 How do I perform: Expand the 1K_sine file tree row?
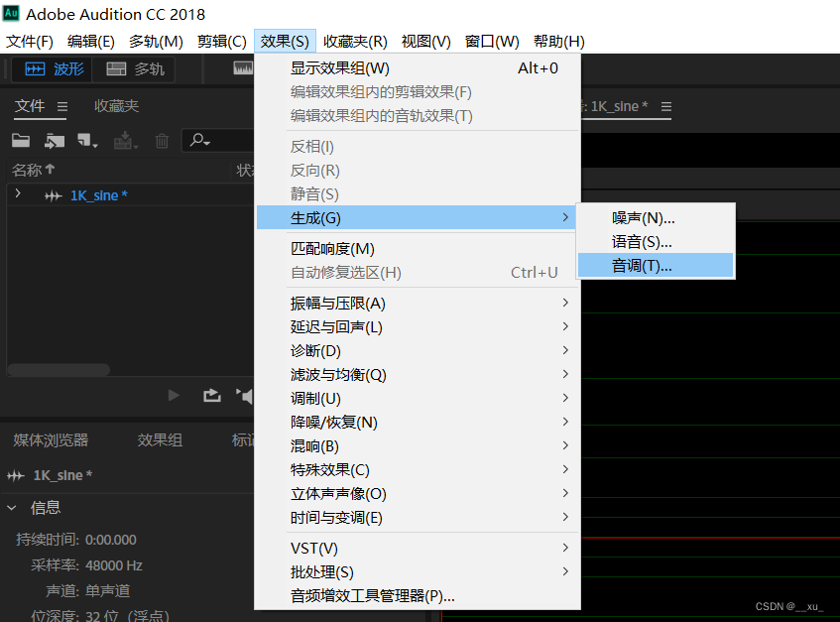pos(18,193)
